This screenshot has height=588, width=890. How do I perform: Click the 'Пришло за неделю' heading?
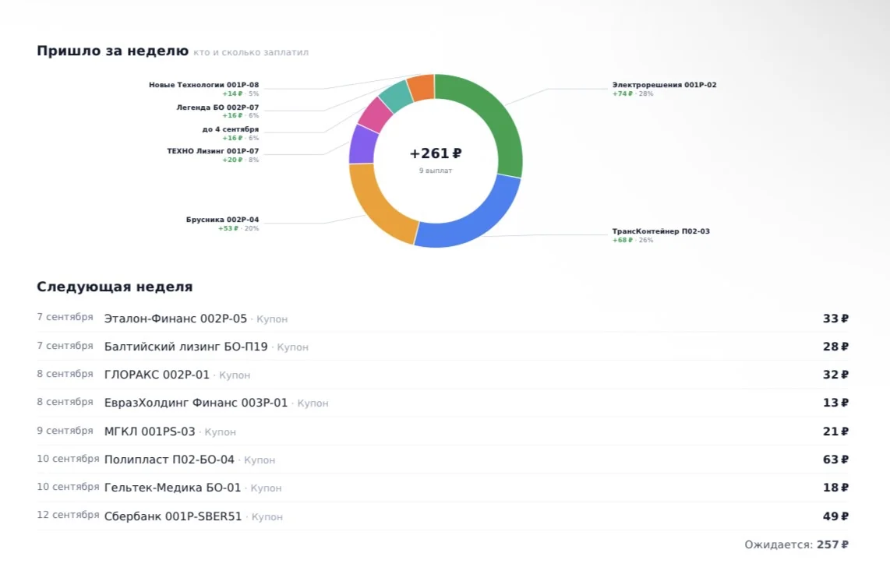(x=112, y=51)
